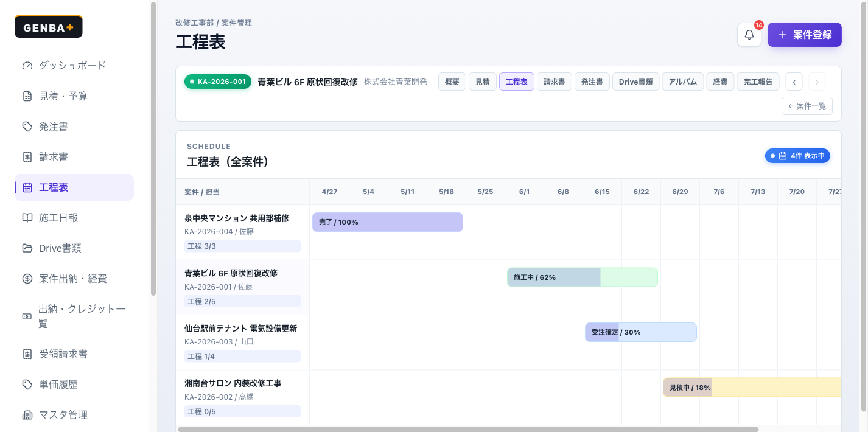868x432 pixels.
Task: Click the 受注確定 / 30% gantt bar
Action: [x=641, y=332]
